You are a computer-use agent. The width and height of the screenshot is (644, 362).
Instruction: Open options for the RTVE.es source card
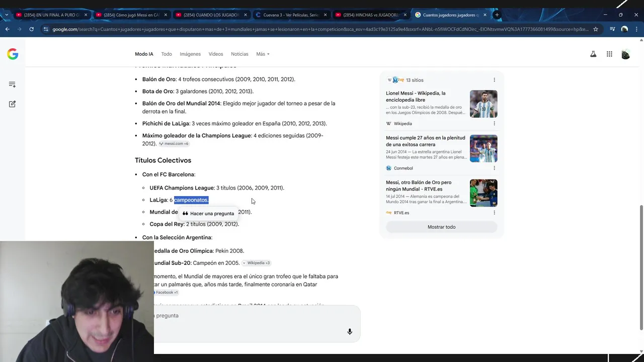click(x=494, y=213)
